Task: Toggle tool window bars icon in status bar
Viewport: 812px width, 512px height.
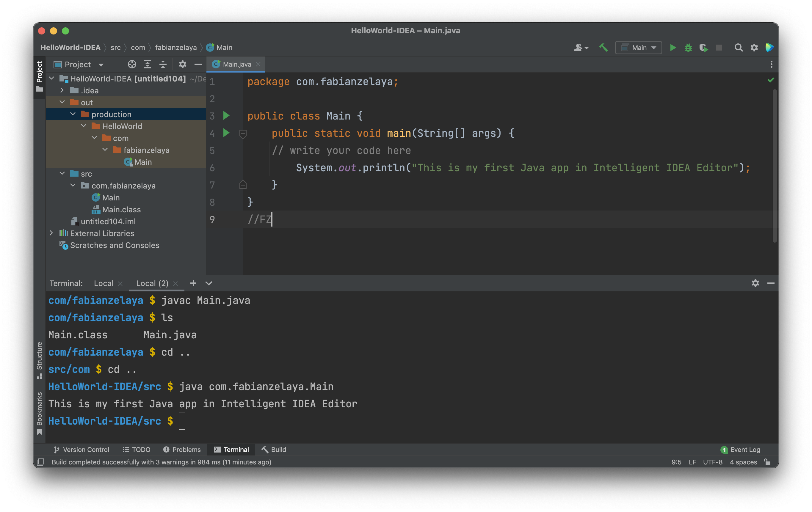Action: pyautogui.click(x=40, y=462)
